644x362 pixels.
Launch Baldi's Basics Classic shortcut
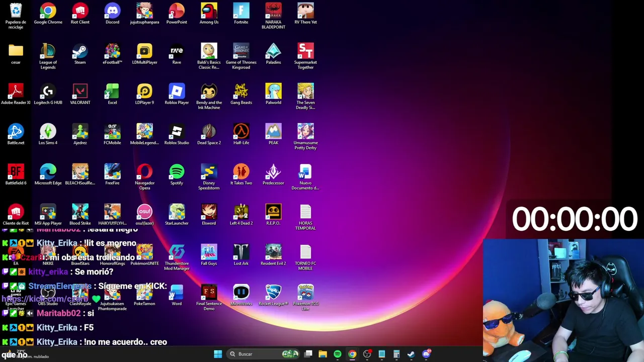coord(209,56)
